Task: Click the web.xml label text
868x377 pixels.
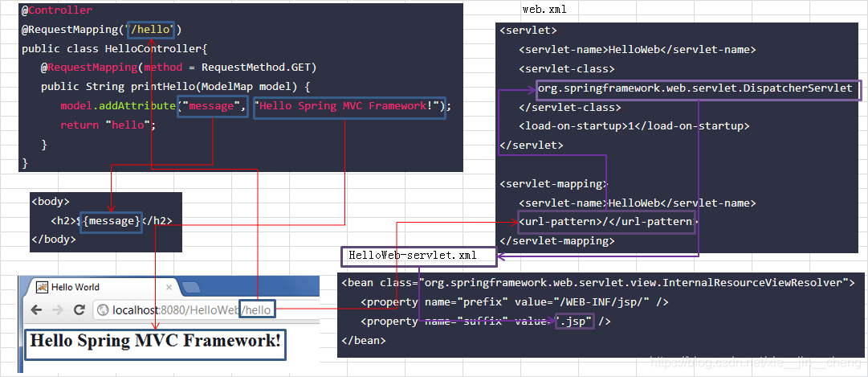Action: click(544, 10)
